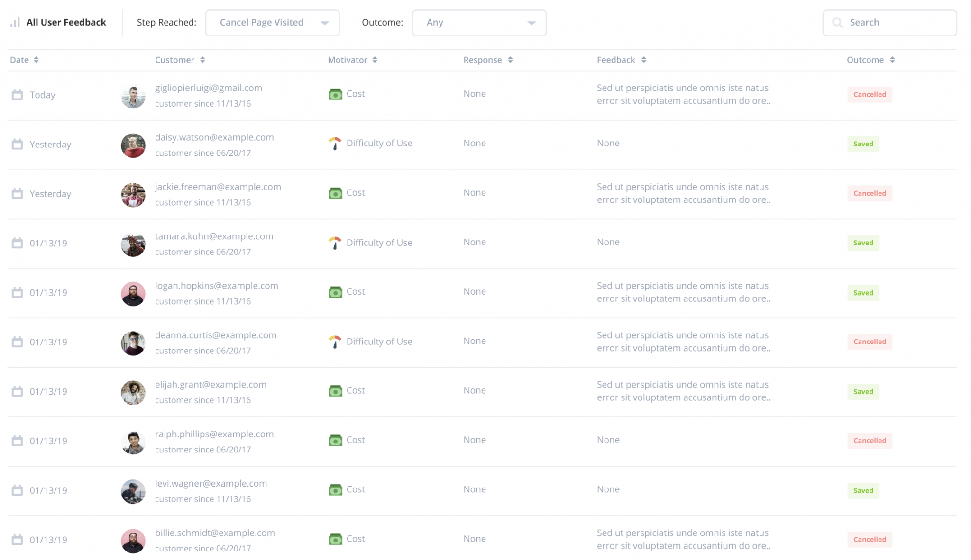This screenshot has height=560, width=971.
Task: Sort table by Response column
Action: 488,60
